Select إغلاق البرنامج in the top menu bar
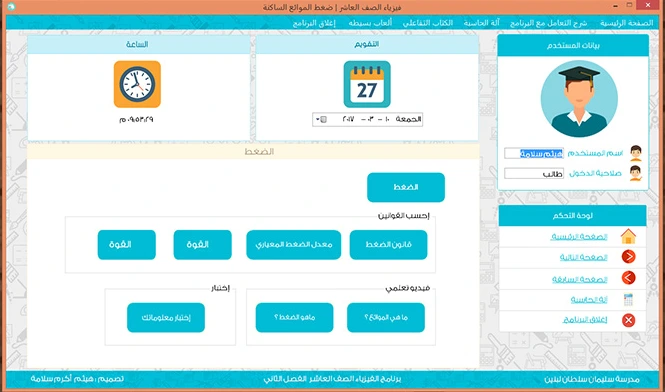 314,23
